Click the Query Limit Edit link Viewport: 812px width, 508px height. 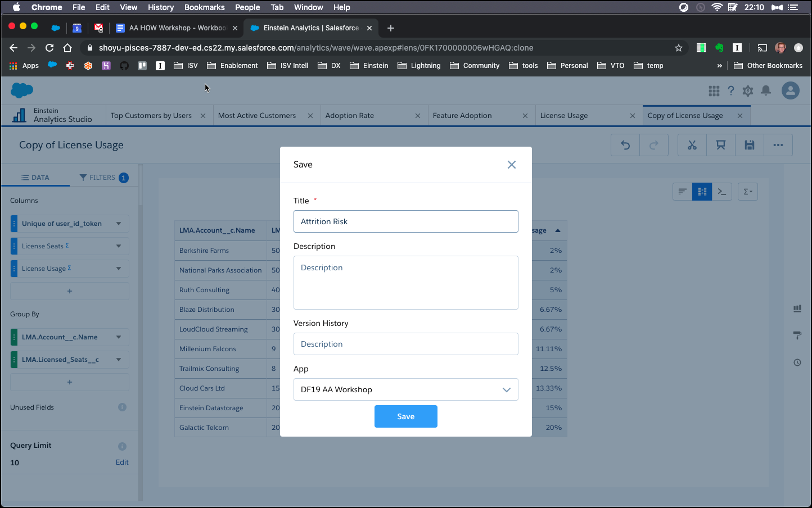pyautogui.click(x=122, y=462)
